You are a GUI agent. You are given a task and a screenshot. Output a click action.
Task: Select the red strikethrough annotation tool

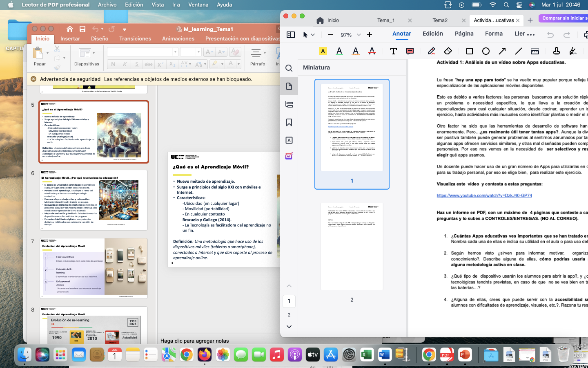click(372, 51)
